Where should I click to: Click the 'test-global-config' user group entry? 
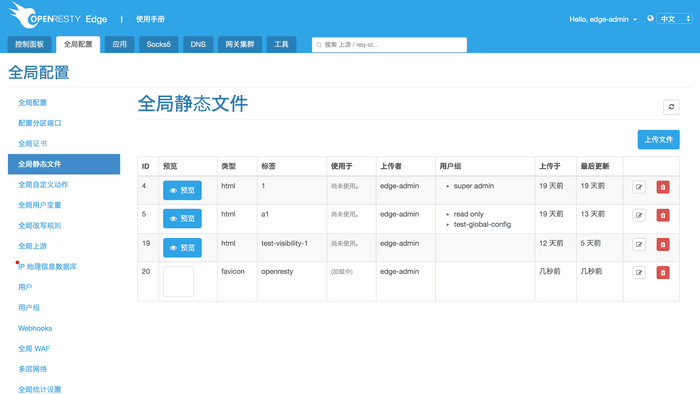[x=482, y=224]
